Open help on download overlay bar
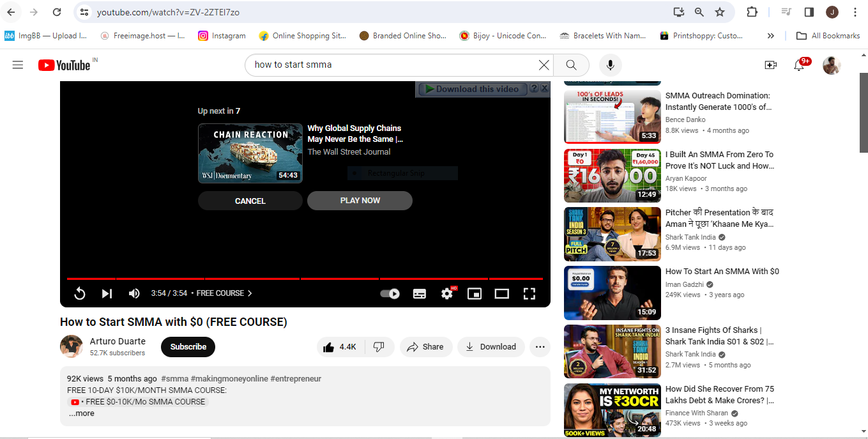This screenshot has width=868, height=439. click(x=534, y=88)
